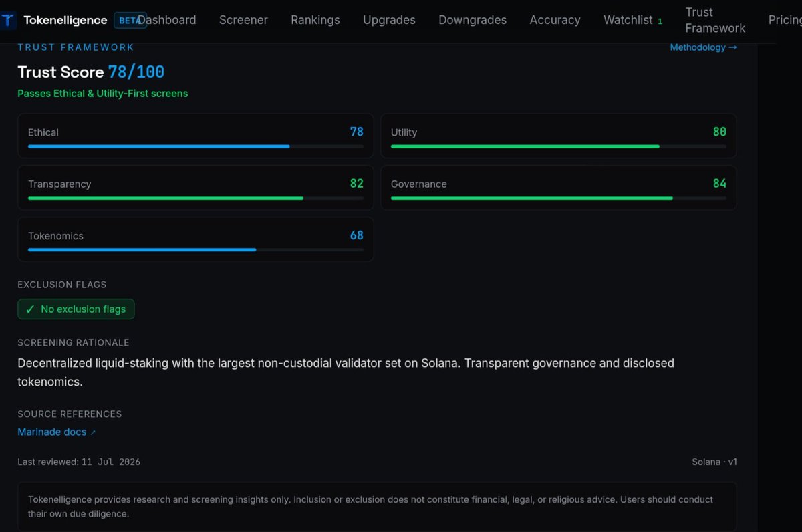This screenshot has width=802, height=532.
Task: Click the Tokenomics card label
Action: pos(55,236)
